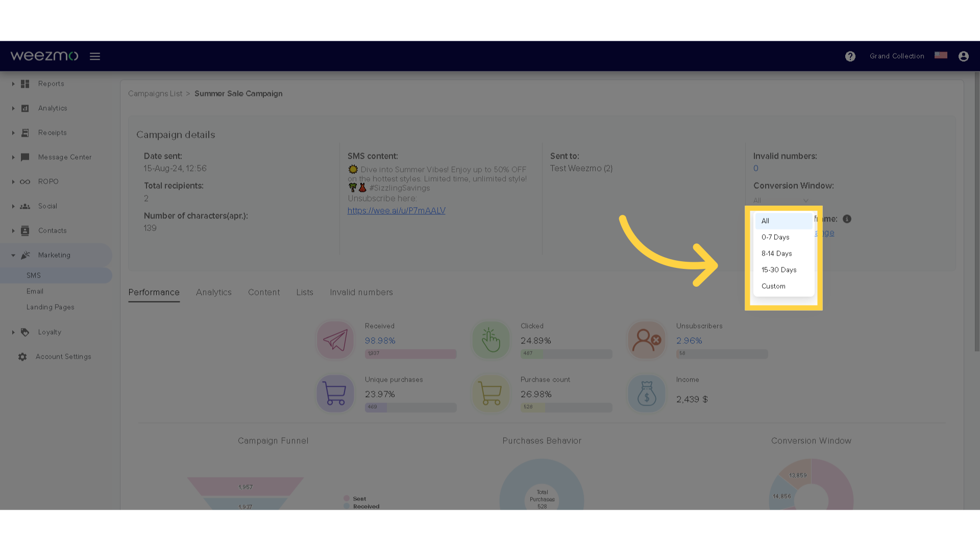Click the Unsubscribers user-remove icon
The width and height of the screenshot is (980, 551).
click(x=647, y=340)
